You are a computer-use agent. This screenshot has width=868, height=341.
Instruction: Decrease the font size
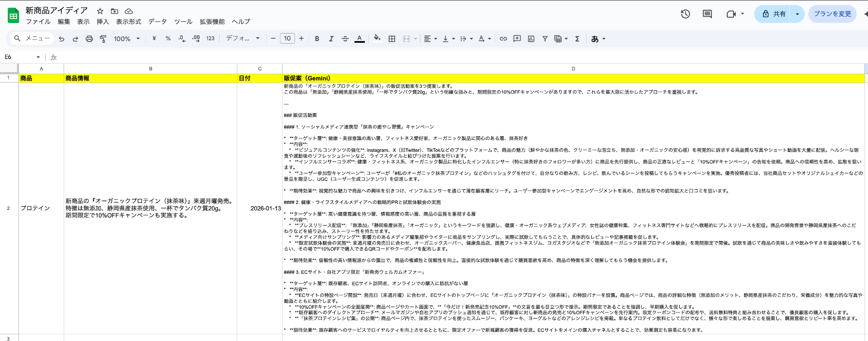(273, 39)
